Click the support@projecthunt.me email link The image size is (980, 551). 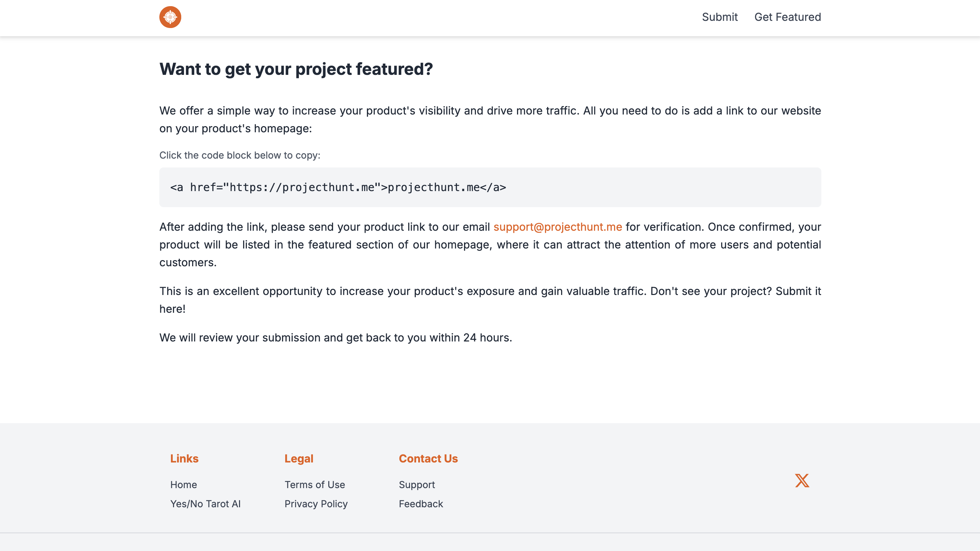pos(558,227)
